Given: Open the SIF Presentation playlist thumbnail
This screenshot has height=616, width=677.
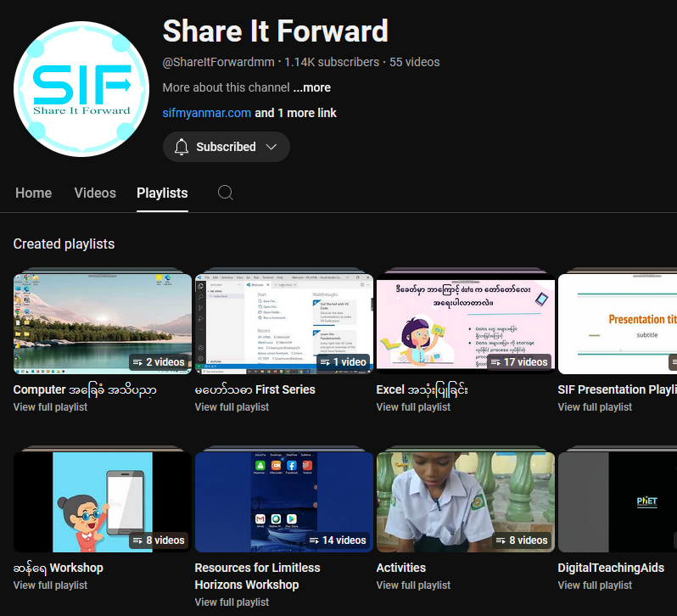Looking at the screenshot, I should (618, 324).
